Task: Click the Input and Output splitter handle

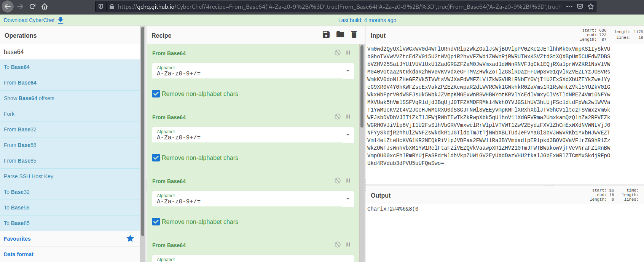Action: (548, 185)
